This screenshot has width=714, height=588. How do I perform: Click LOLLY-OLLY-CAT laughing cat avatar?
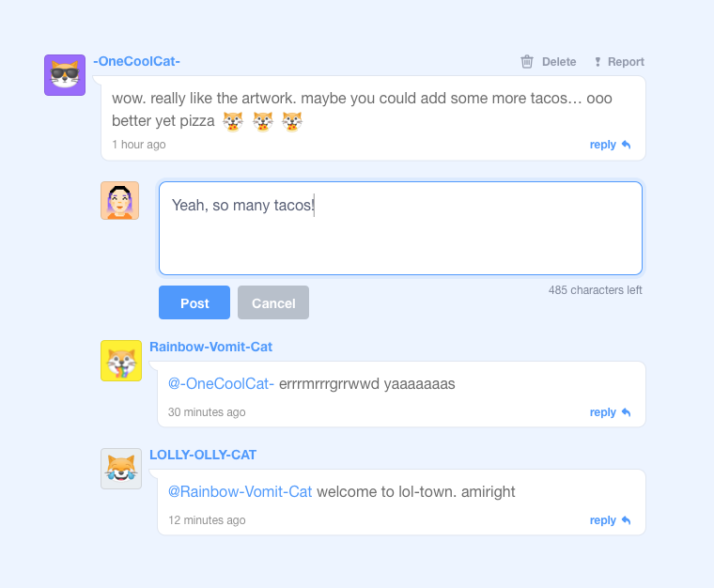coord(121,469)
